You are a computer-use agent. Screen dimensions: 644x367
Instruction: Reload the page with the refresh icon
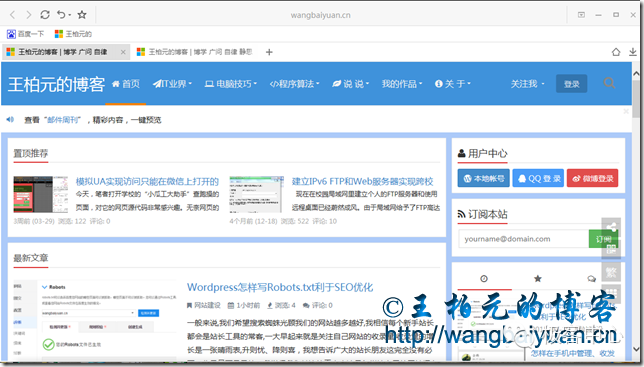(45, 15)
